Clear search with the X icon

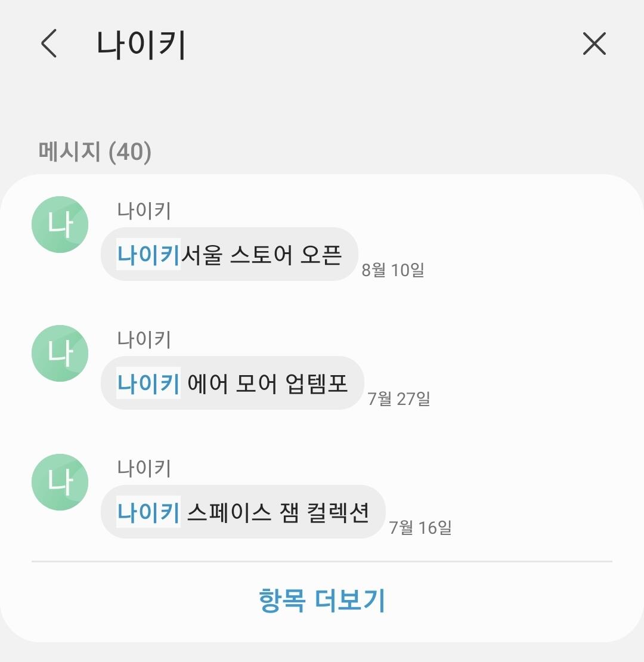point(594,44)
